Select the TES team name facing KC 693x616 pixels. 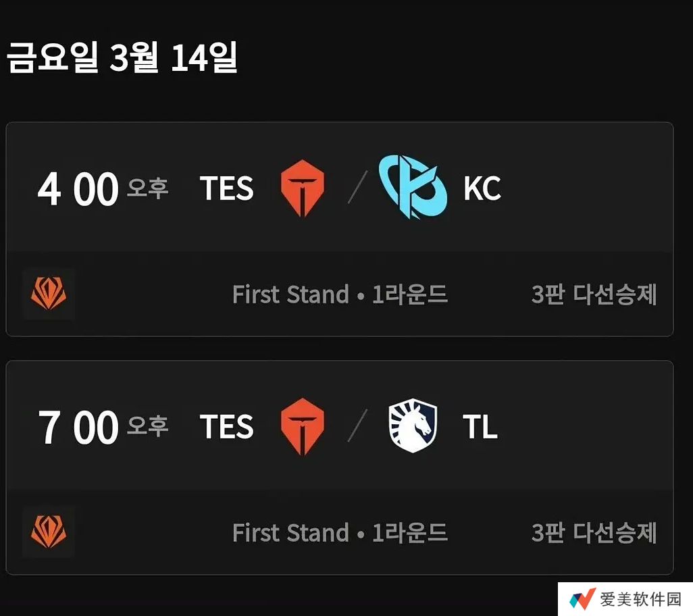(227, 188)
